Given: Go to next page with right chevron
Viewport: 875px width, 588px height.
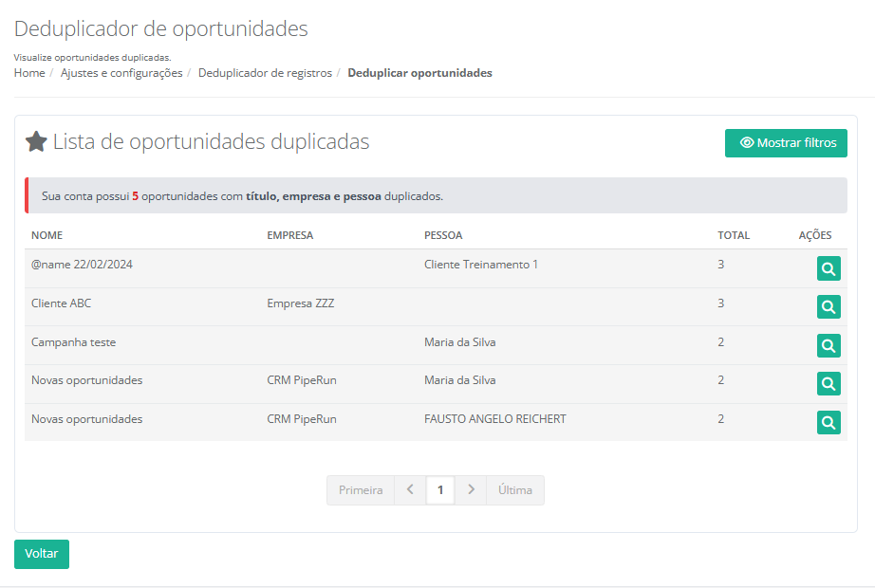Looking at the screenshot, I should pyautogui.click(x=471, y=490).
